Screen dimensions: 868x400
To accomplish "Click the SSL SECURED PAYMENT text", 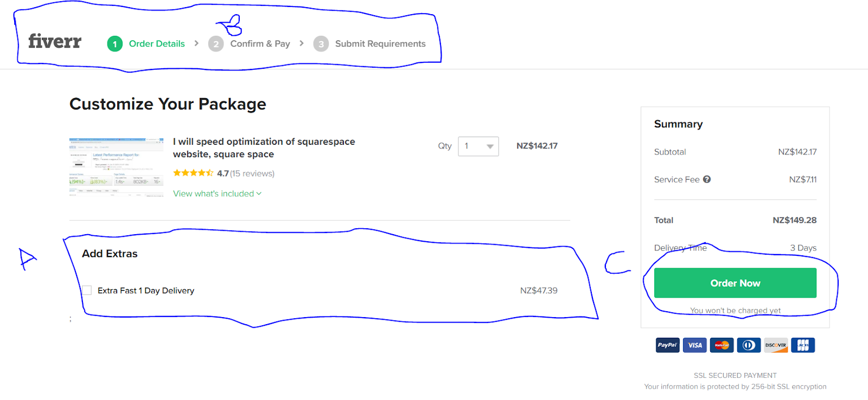I will 735,375.
